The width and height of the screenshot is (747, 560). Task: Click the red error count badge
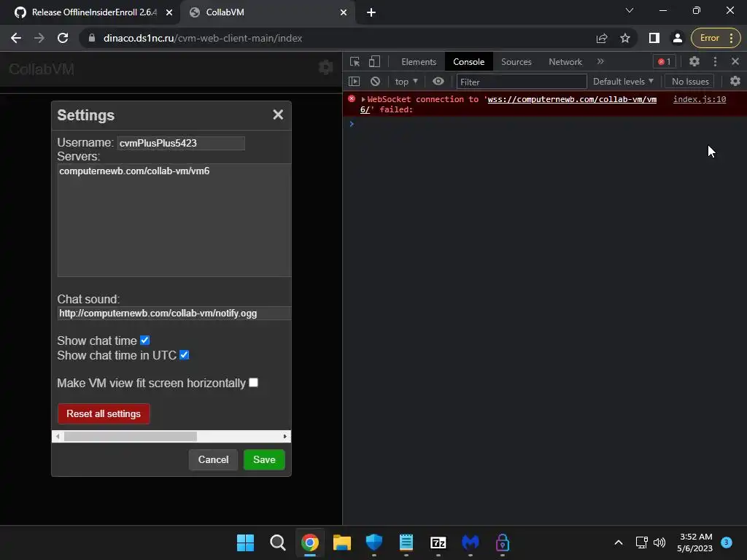point(664,61)
